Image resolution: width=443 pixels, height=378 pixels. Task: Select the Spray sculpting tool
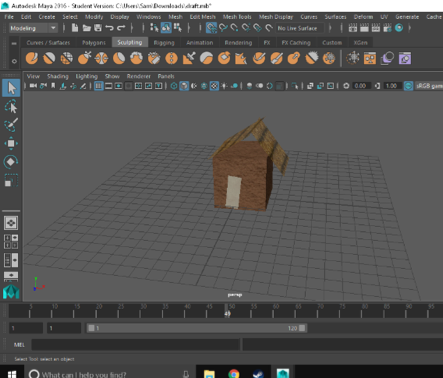click(x=154, y=58)
